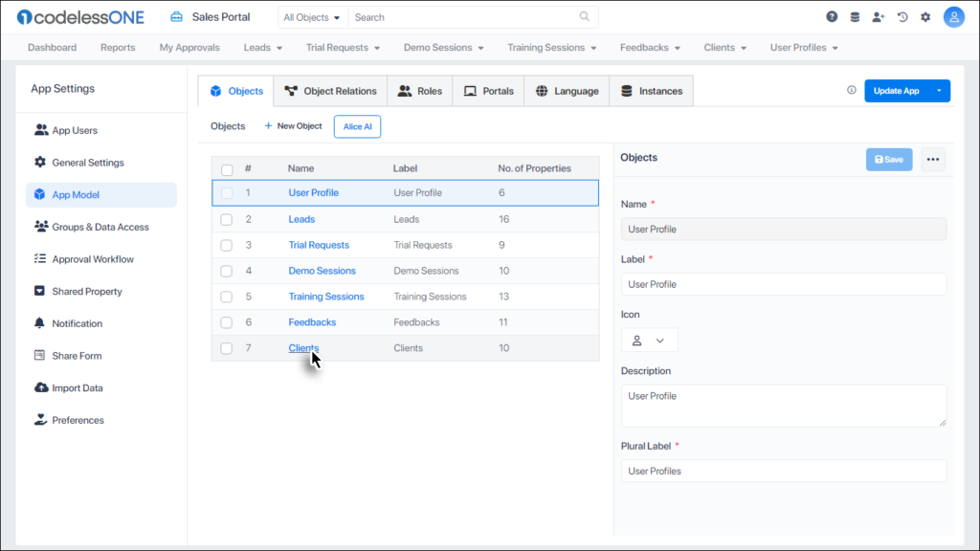Screen dimensions: 980x551
Task: Open the Icon picker dropdown
Action: point(649,341)
